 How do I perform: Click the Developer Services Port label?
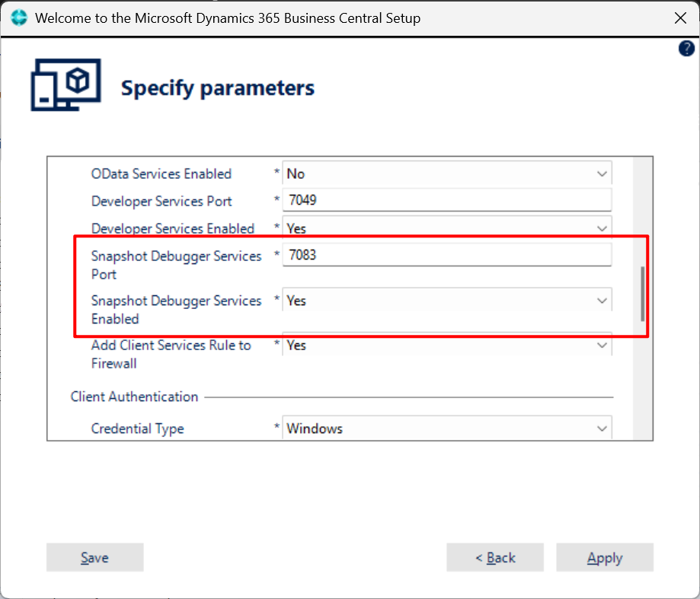161,201
